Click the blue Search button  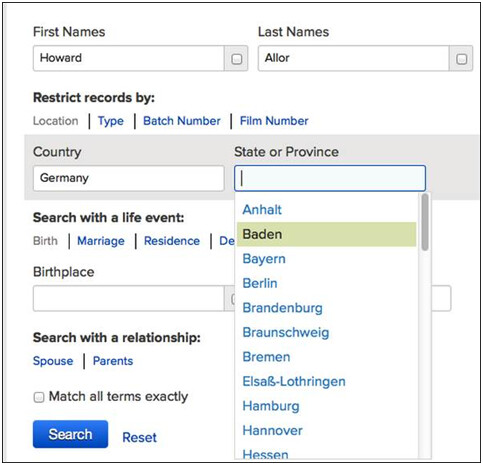click(70, 434)
